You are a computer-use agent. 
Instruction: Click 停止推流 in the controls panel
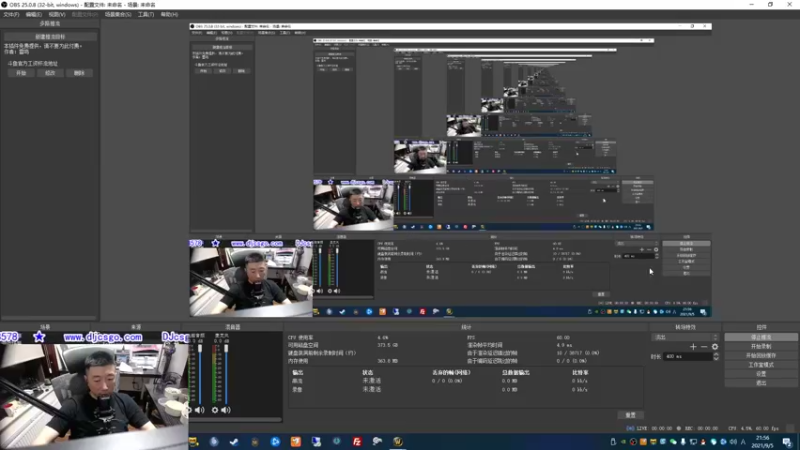[x=761, y=337]
